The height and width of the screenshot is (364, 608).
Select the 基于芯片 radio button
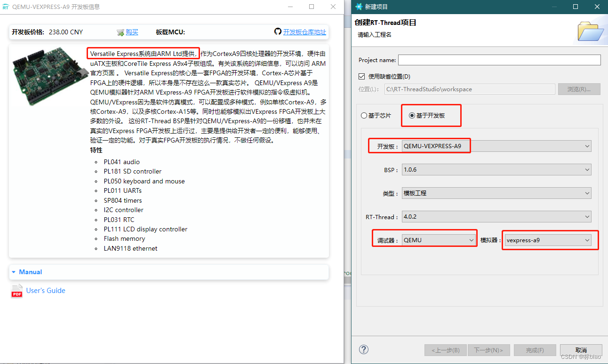point(363,115)
